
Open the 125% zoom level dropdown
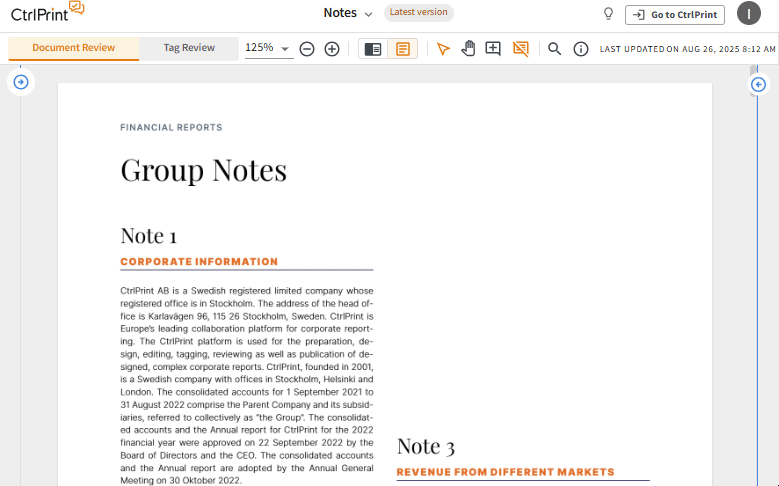(268, 48)
